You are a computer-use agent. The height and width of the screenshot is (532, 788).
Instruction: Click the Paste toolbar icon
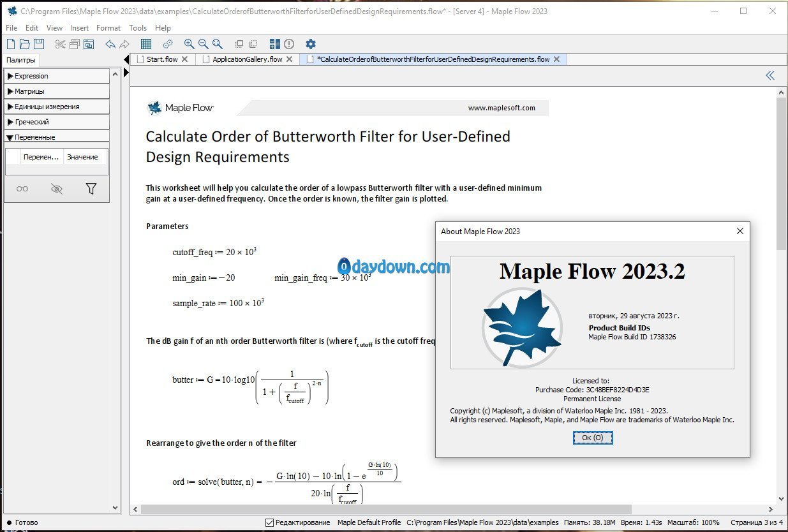[x=88, y=44]
